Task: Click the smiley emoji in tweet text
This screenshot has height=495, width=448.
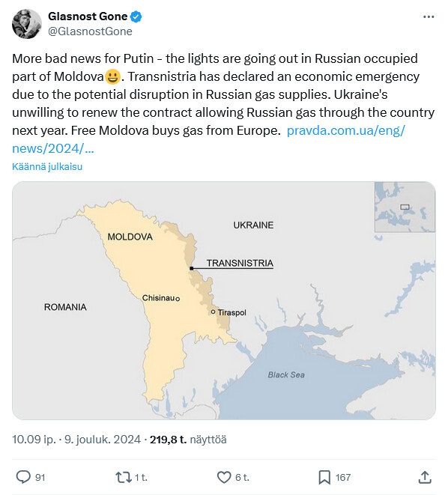Action: [x=112, y=76]
